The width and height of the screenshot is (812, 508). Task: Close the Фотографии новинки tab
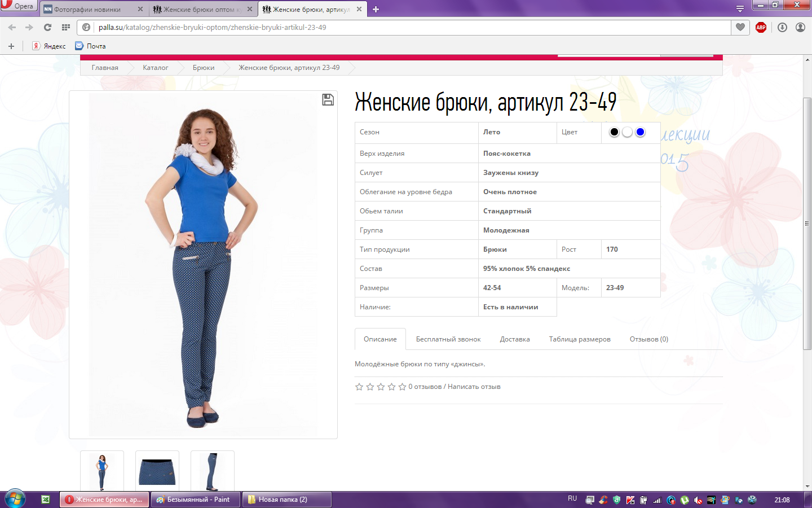point(140,9)
